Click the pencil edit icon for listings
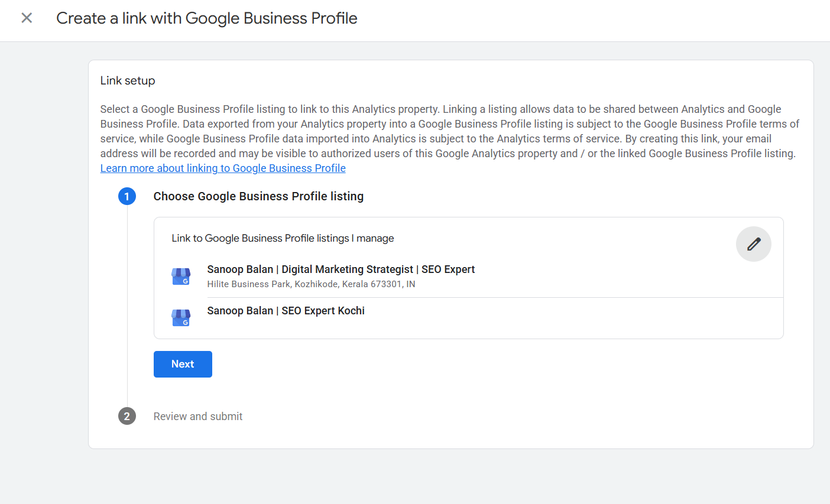 (x=753, y=244)
